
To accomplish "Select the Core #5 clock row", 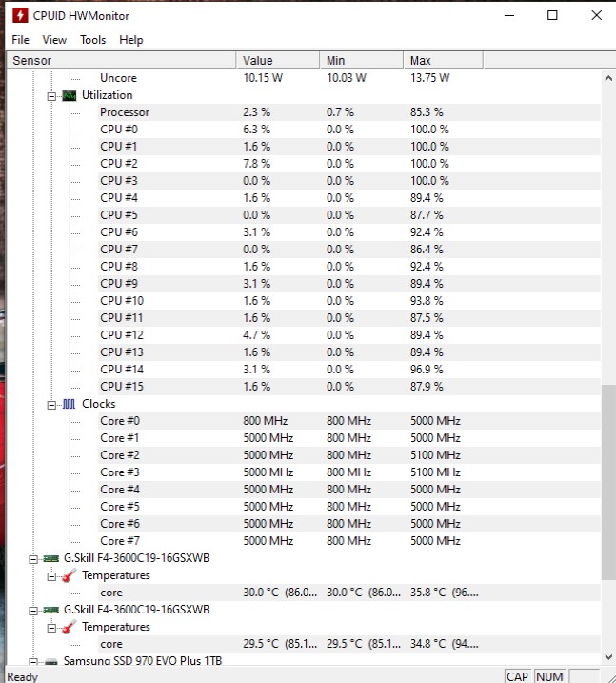I will 349,507.
